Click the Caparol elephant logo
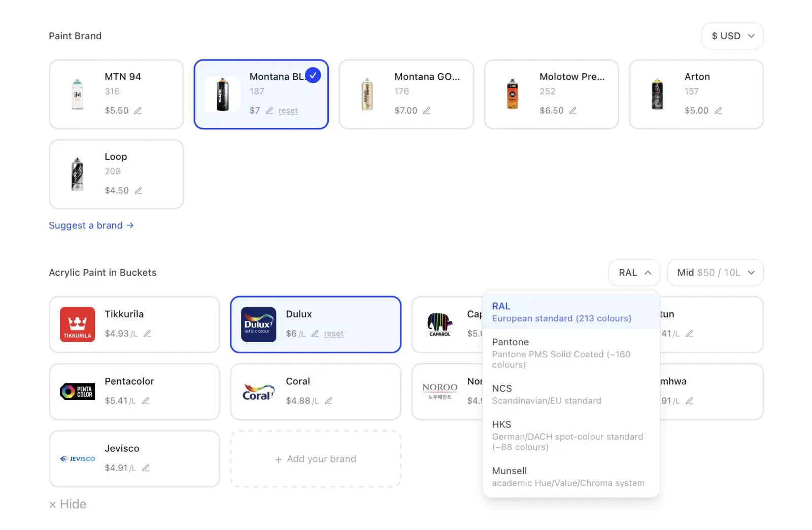 click(x=440, y=324)
